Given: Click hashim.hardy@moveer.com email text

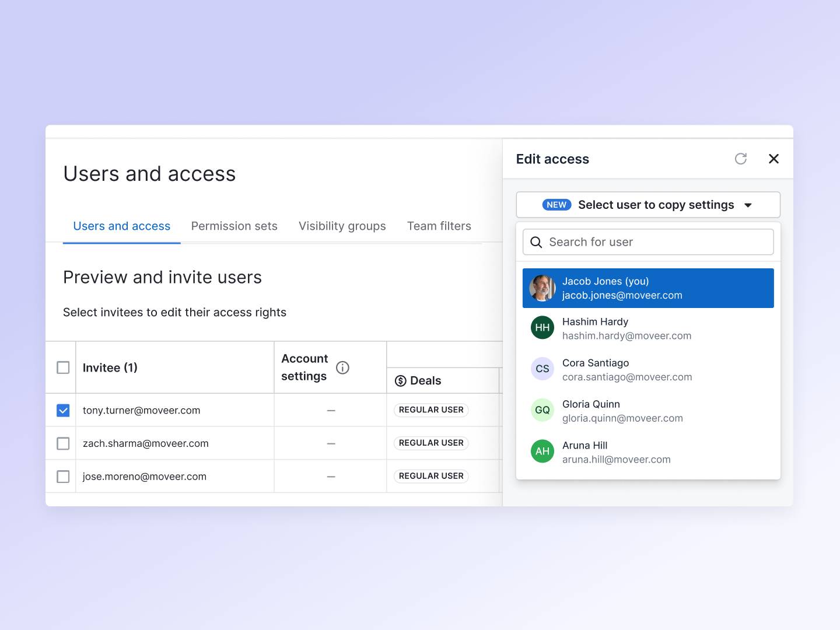Looking at the screenshot, I should [627, 336].
